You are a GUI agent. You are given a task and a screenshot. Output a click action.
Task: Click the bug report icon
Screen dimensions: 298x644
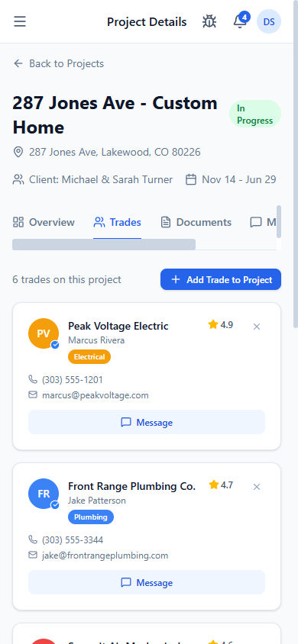pyautogui.click(x=209, y=21)
